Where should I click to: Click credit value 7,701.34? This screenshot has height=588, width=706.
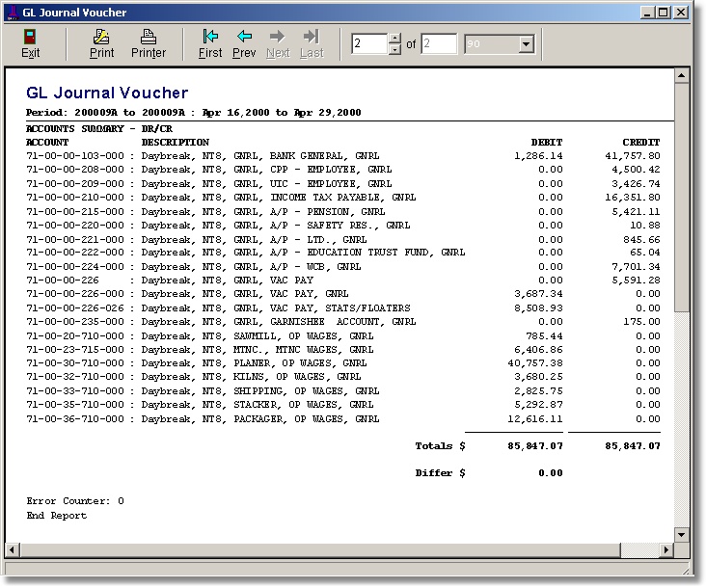pos(636,266)
